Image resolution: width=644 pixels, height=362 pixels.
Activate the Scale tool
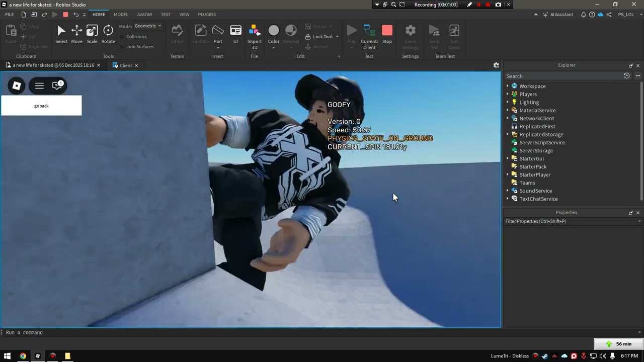[92, 35]
